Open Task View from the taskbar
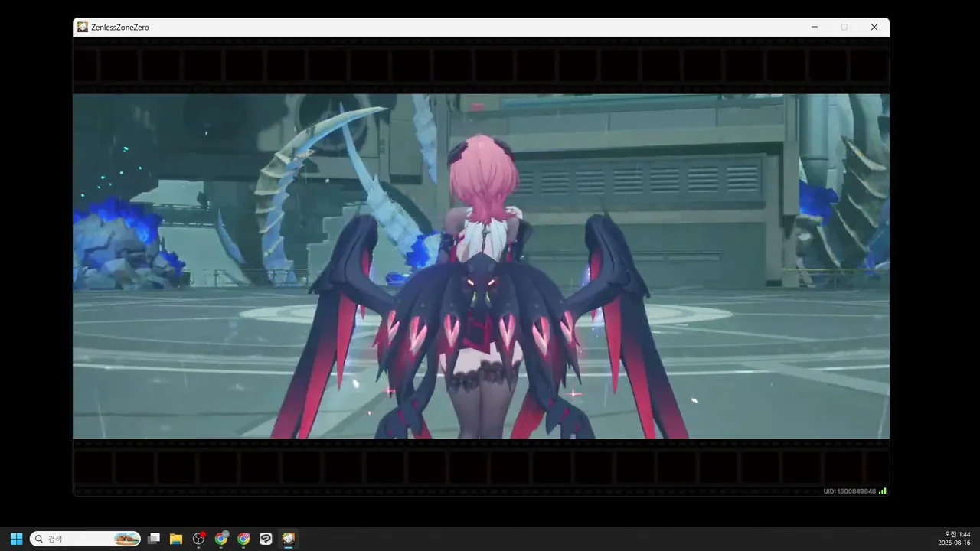The height and width of the screenshot is (551, 980). point(153,539)
